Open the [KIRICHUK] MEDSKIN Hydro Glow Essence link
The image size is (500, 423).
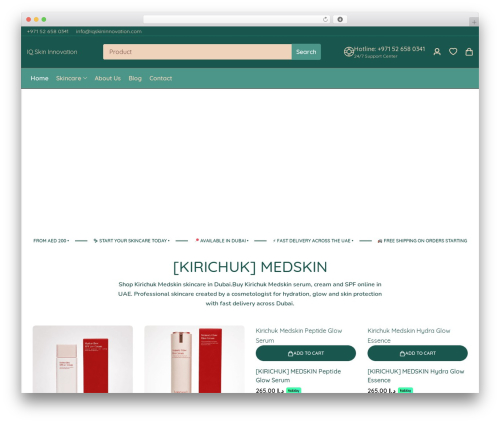(x=416, y=376)
